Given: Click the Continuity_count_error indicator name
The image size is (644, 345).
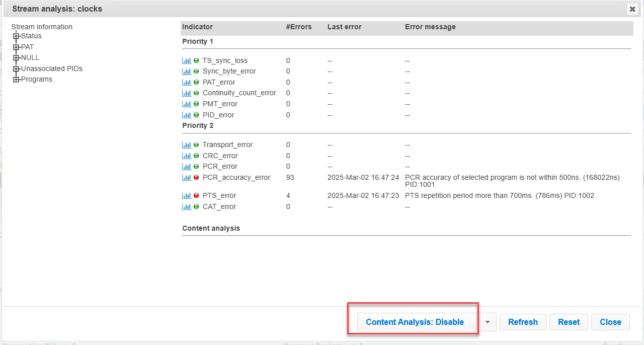Looking at the screenshot, I should point(239,93).
